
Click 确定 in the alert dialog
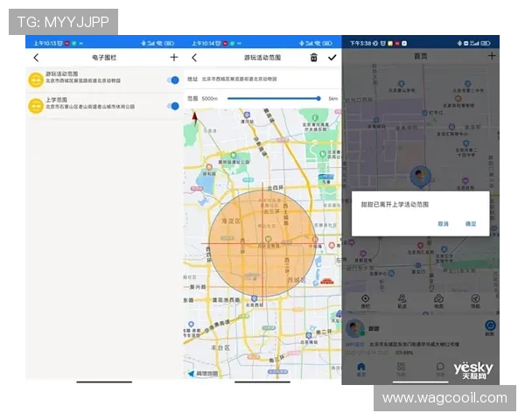(x=471, y=224)
